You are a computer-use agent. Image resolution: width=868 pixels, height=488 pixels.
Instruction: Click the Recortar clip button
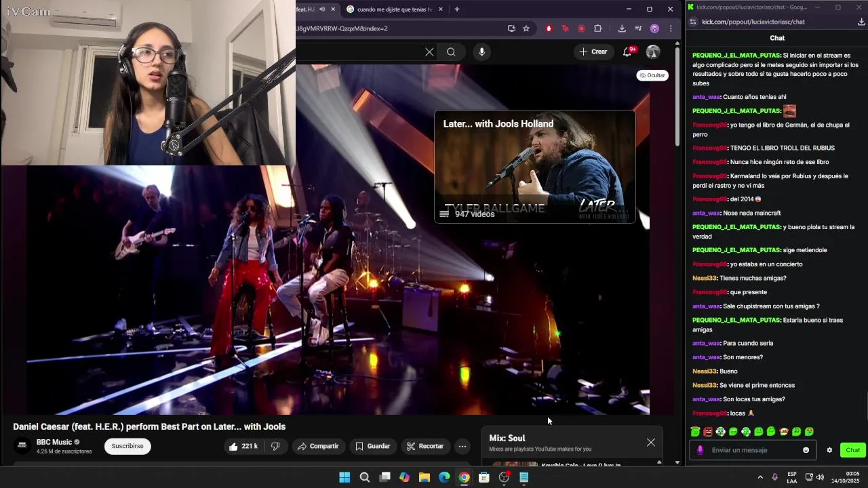coord(425,446)
